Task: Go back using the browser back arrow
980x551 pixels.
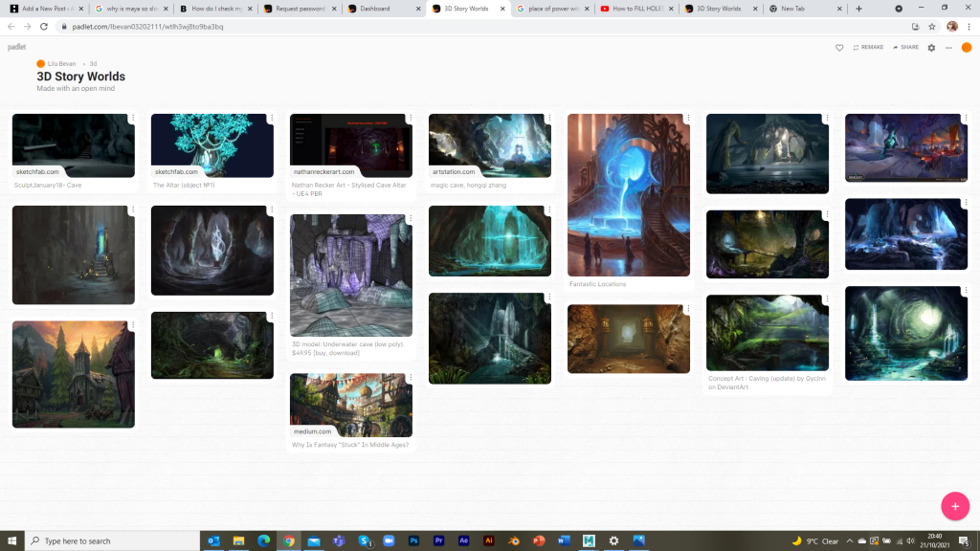Action: 11,27
